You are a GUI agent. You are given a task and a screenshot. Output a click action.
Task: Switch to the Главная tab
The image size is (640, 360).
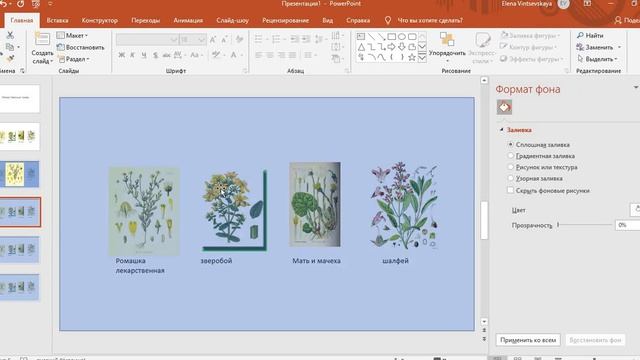pyautogui.click(x=22, y=20)
